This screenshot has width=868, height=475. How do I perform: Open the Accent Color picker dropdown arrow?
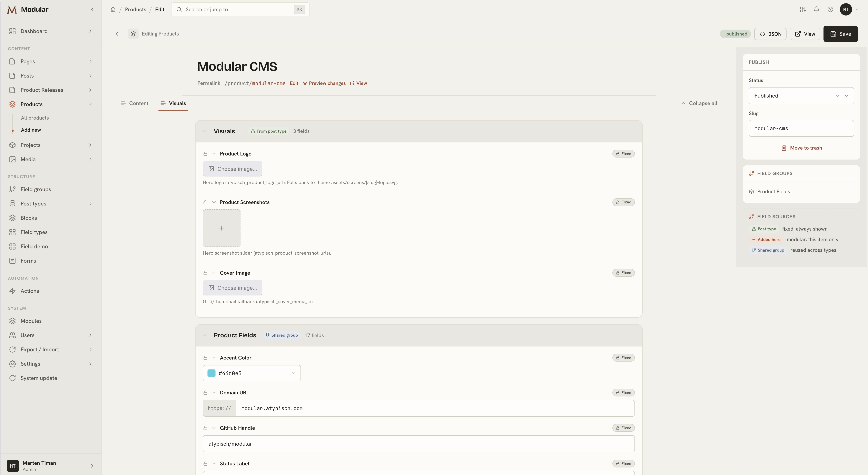293,373
